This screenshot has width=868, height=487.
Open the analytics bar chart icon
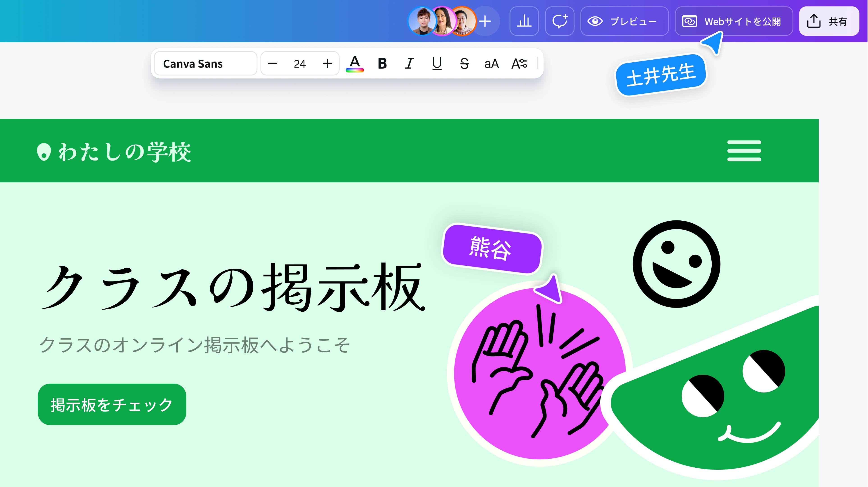(524, 21)
